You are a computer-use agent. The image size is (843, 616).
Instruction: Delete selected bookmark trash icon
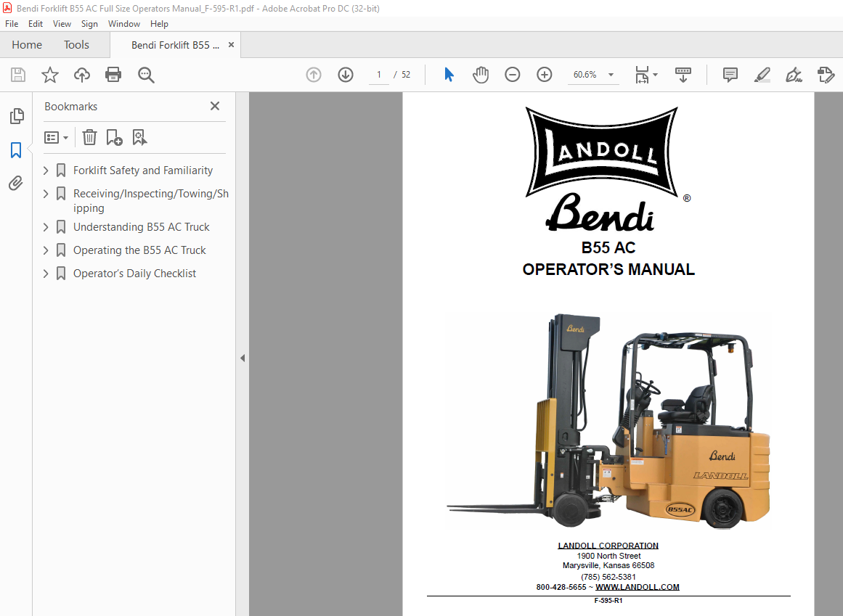[90, 137]
